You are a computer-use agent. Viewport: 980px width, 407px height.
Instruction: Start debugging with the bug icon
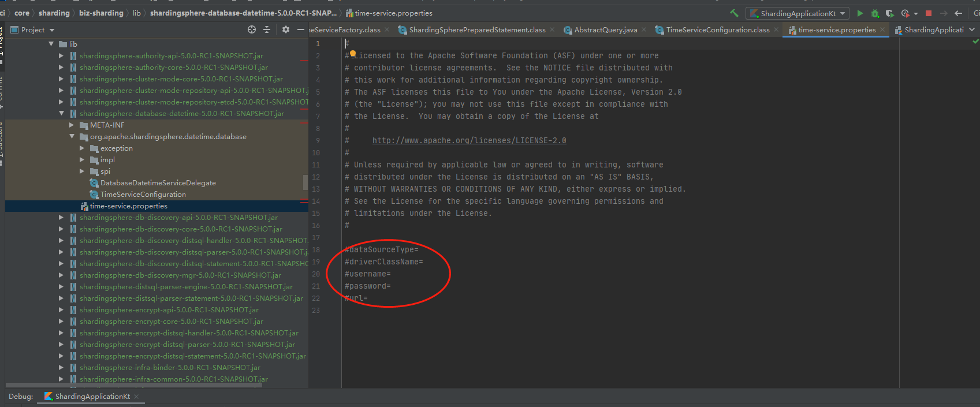(875, 13)
